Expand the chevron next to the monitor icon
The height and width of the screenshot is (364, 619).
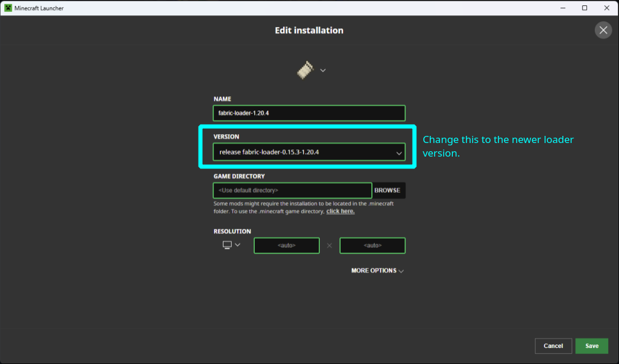[x=236, y=244]
